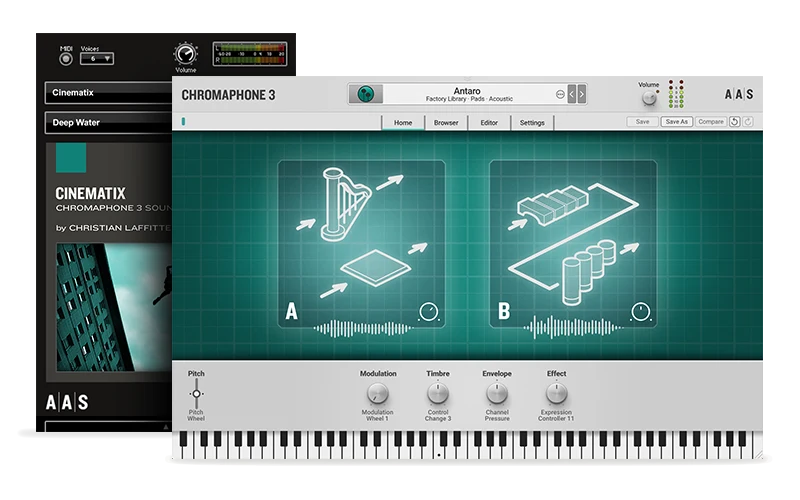
Task: Click the Channel Pressure assignment label
Action: pos(497,415)
